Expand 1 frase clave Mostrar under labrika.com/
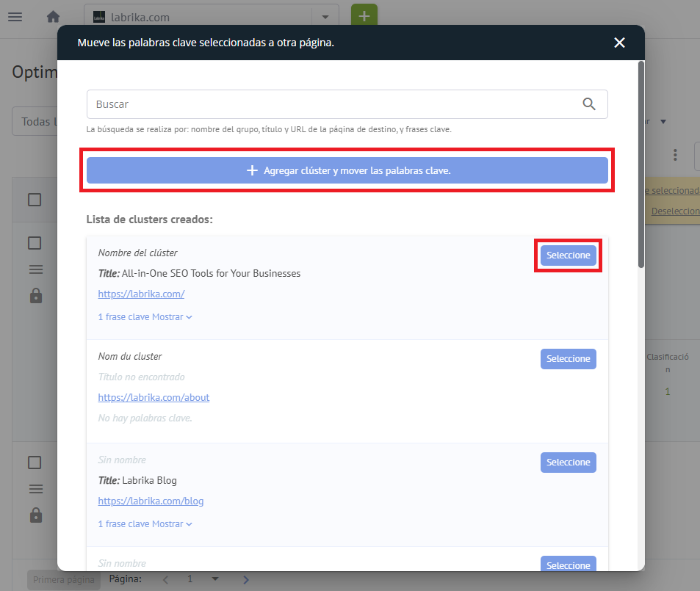Viewport: 700px width, 591px height. tap(145, 317)
